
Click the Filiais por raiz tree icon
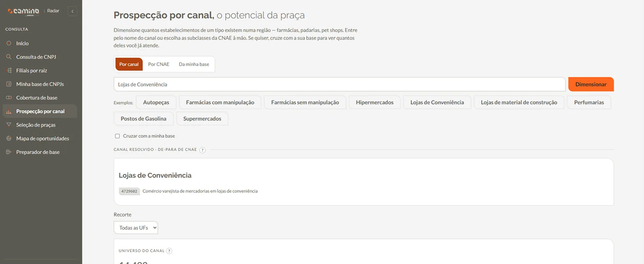[9, 70]
